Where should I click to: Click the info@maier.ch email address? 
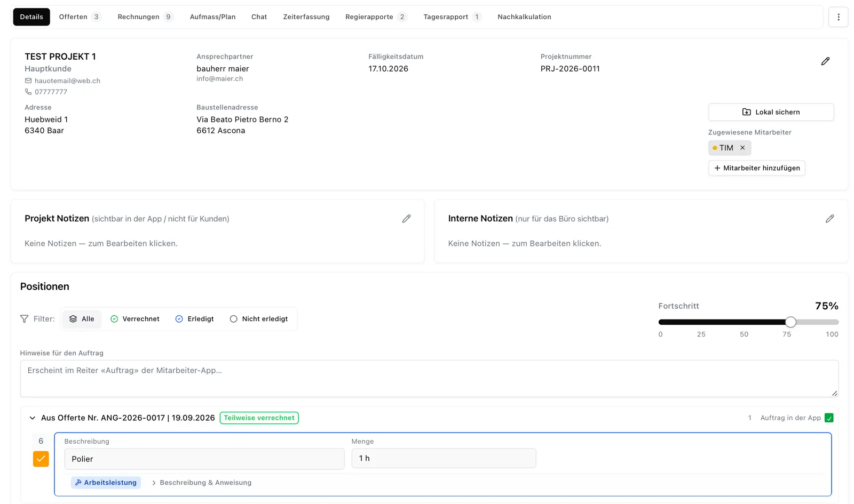219,78
